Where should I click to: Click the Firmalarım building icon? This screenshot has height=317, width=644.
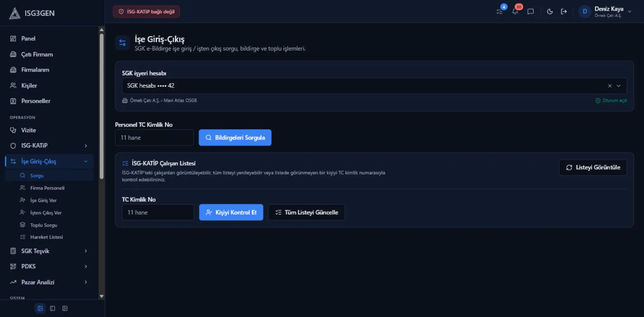click(13, 70)
